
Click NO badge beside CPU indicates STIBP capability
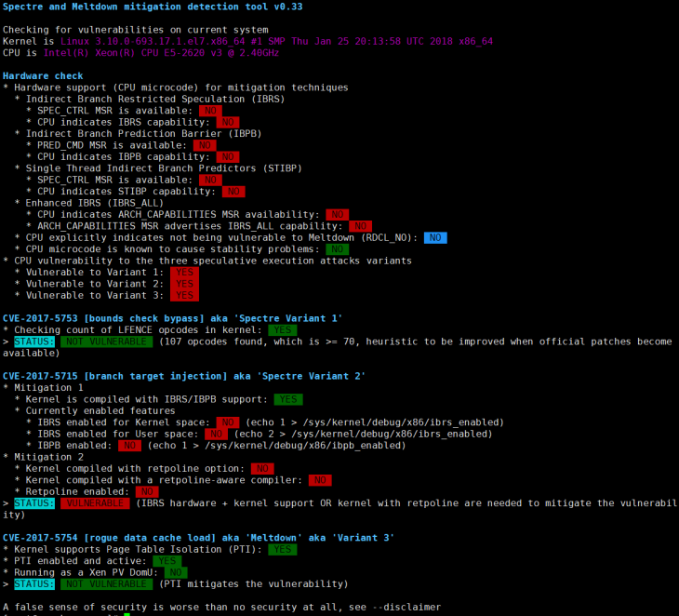click(x=233, y=191)
